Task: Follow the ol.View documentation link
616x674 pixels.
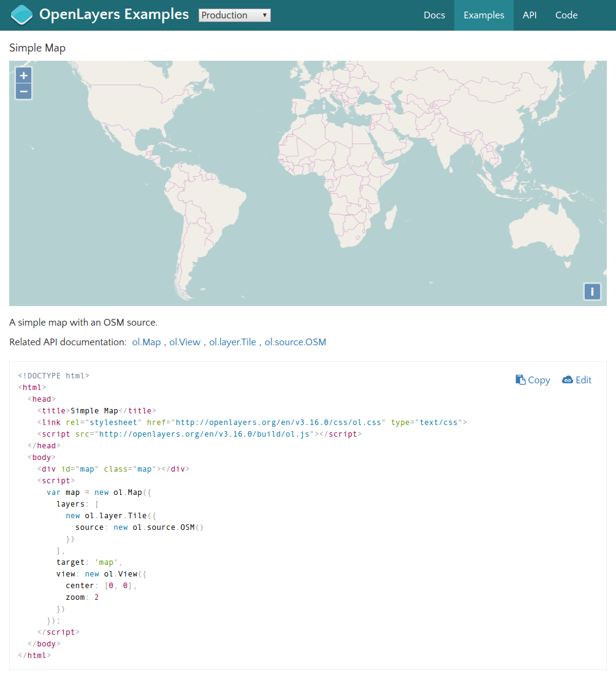Action: coord(184,342)
